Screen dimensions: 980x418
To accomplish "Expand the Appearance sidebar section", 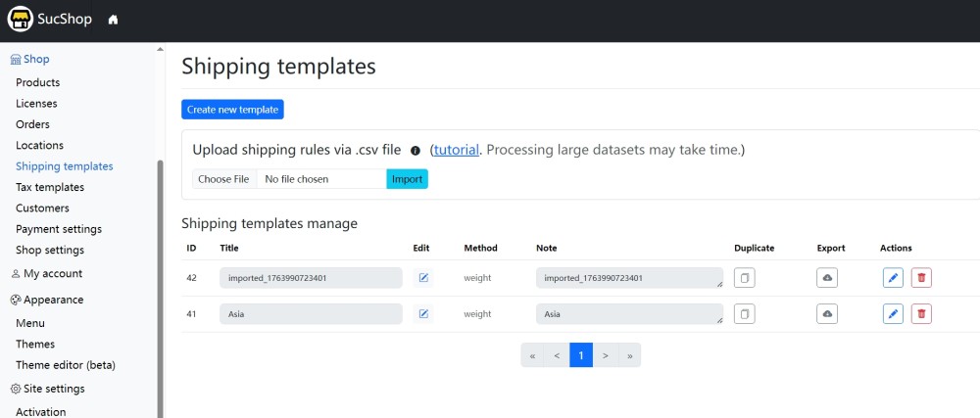I will click(53, 300).
